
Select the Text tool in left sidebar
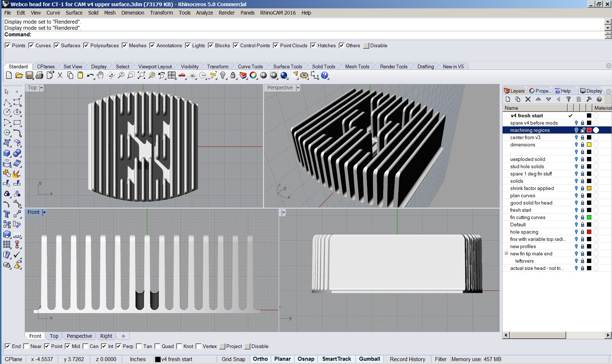click(x=7, y=214)
